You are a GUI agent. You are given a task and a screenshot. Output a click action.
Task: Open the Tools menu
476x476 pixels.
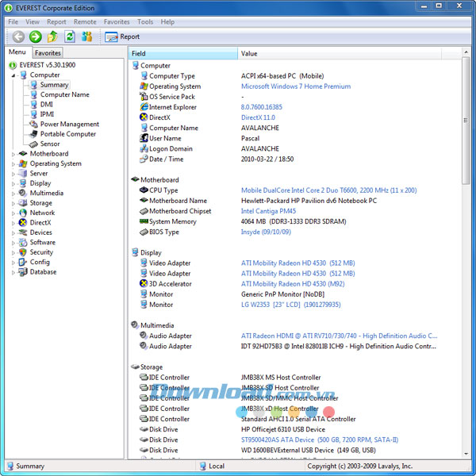click(145, 22)
